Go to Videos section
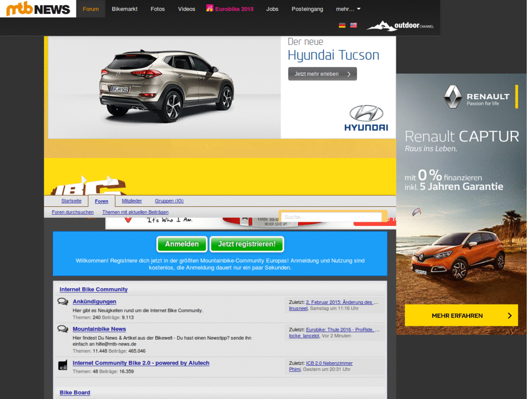Image resolution: width=532 pixels, height=399 pixels. pyautogui.click(x=187, y=9)
